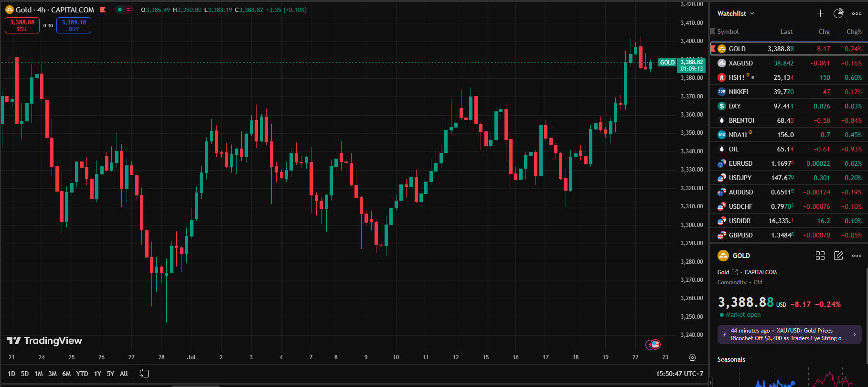This screenshot has width=868, height=387.
Task: Click the red flag beside Gold chart title
Action: point(103,10)
